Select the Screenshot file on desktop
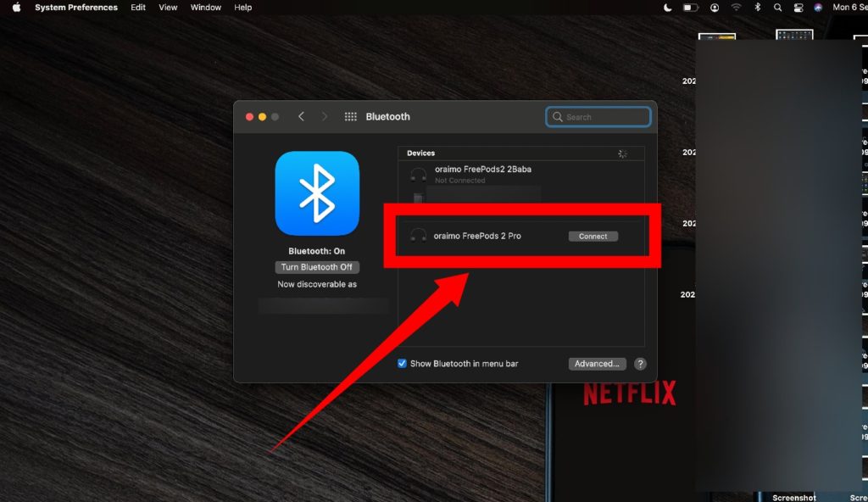 793,497
